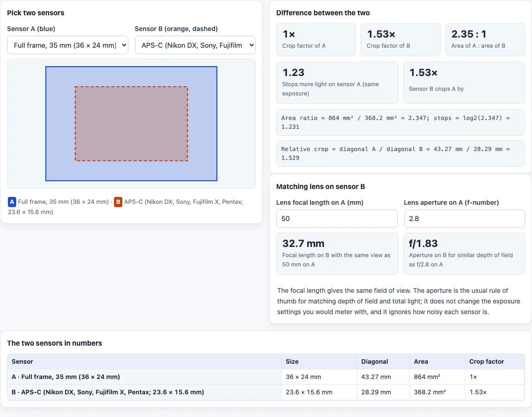Click the 'Sensor B (orange, dashed)' label
The image size is (532, 417).
click(176, 29)
